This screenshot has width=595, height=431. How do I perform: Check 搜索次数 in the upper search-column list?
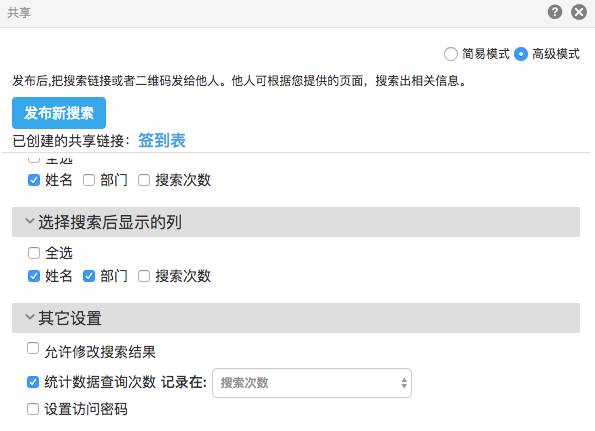[144, 180]
